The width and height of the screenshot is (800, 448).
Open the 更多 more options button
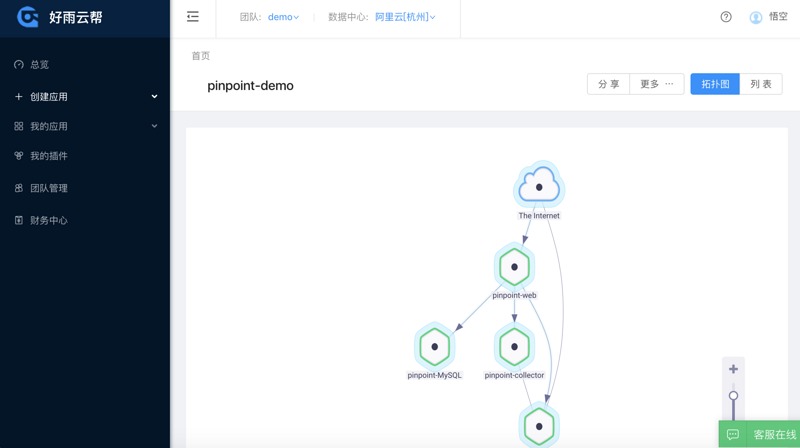pyautogui.click(x=657, y=84)
